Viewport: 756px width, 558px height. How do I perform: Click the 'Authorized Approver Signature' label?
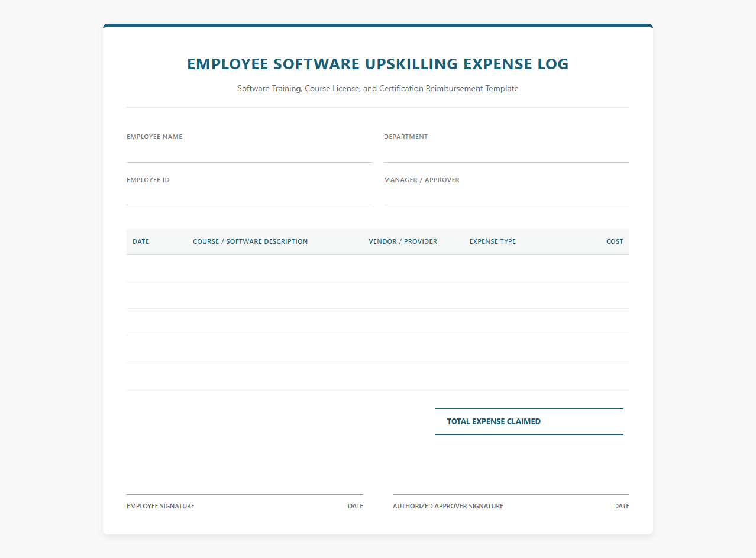coord(448,506)
